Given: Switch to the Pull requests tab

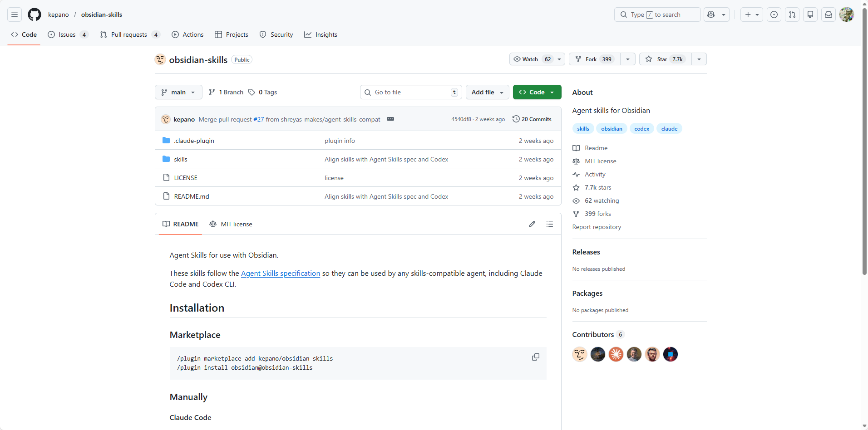Looking at the screenshot, I should pos(130,34).
